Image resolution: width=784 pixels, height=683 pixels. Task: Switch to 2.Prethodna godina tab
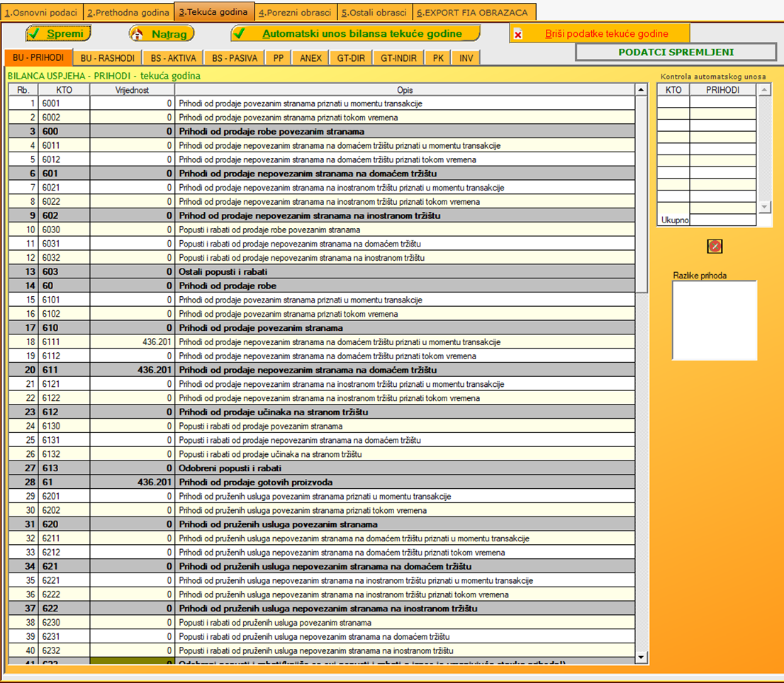(x=128, y=13)
